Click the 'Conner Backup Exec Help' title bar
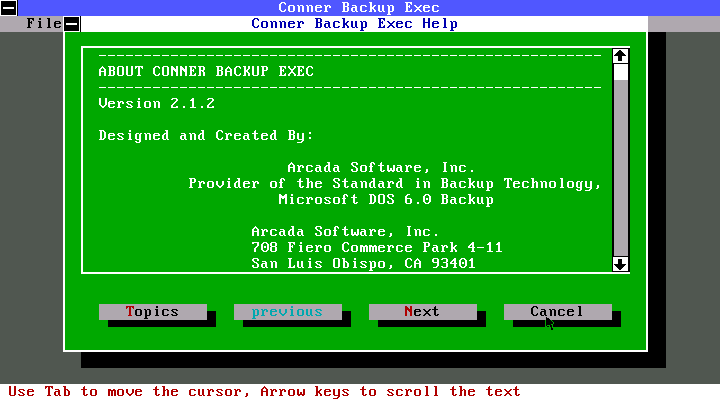Screen dimensions: 720x400 coord(354,24)
